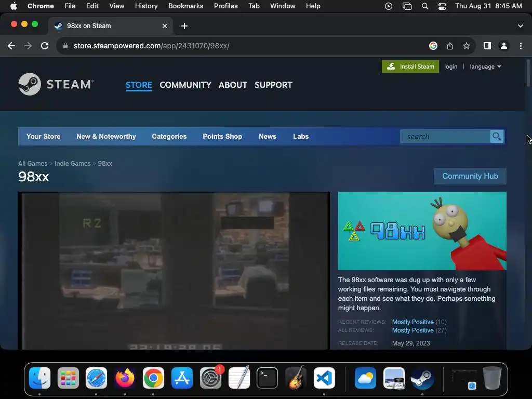Open Firefox from the dock

(x=125, y=378)
